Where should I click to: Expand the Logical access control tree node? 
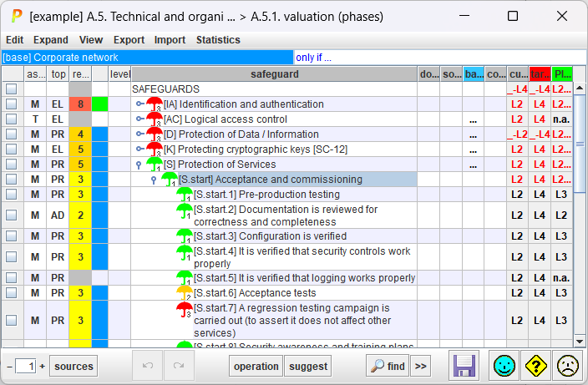[x=139, y=119]
